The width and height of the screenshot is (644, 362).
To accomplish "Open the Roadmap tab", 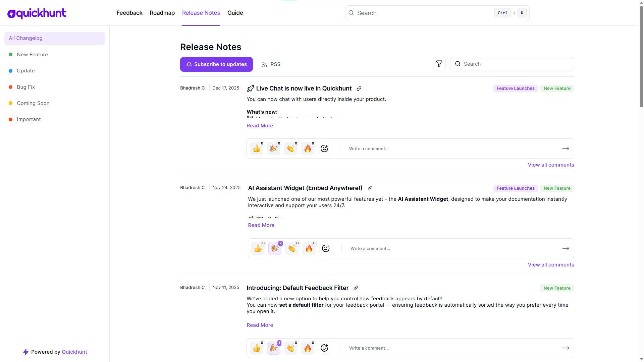I will click(162, 13).
